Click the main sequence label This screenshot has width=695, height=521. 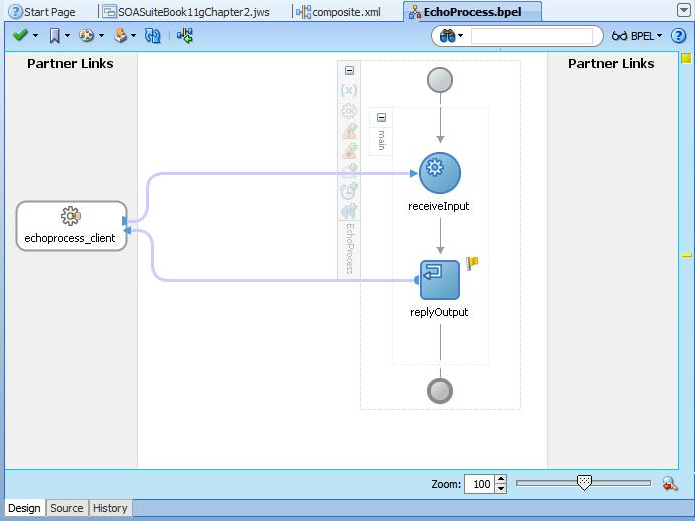(381, 140)
